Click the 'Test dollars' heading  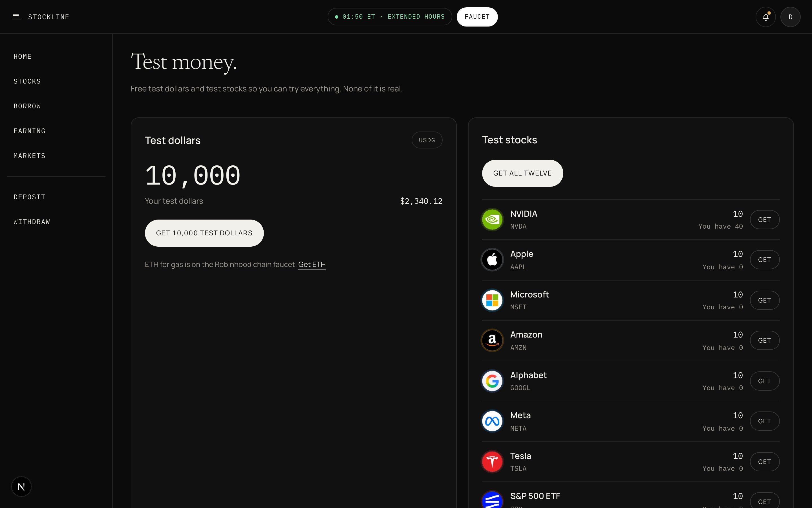pyautogui.click(x=173, y=141)
